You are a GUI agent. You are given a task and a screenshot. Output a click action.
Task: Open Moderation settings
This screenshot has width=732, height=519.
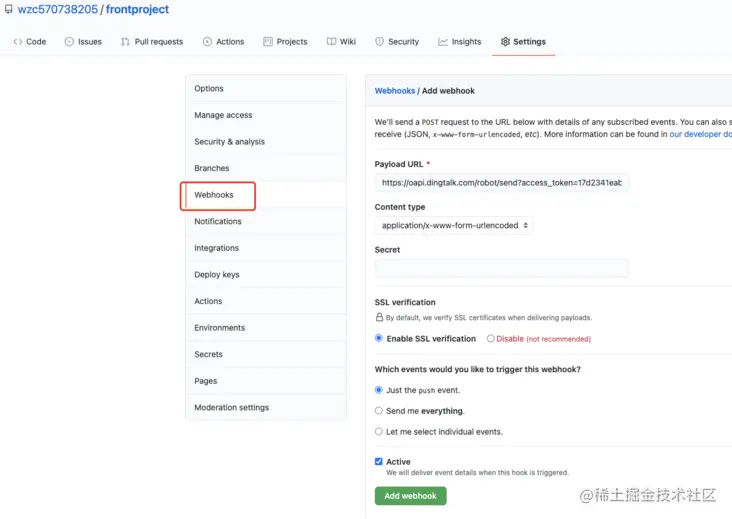266,407
